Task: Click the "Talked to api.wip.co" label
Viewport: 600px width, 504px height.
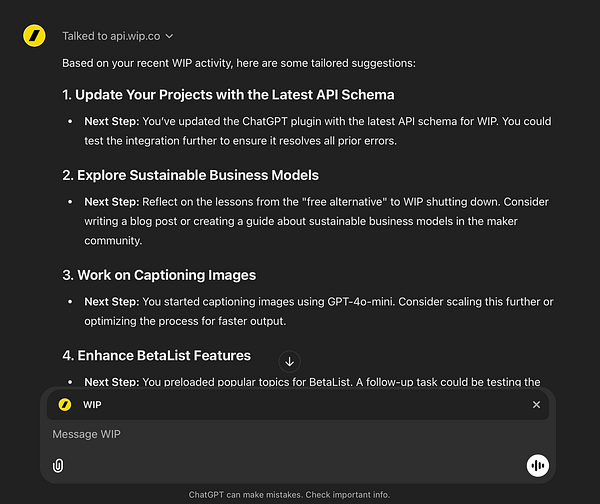Action: 111,36
